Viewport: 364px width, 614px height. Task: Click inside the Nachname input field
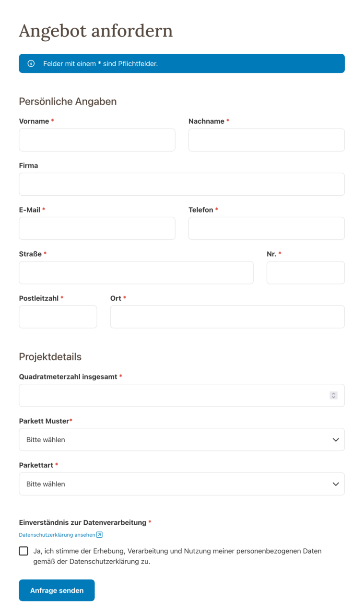(x=267, y=140)
